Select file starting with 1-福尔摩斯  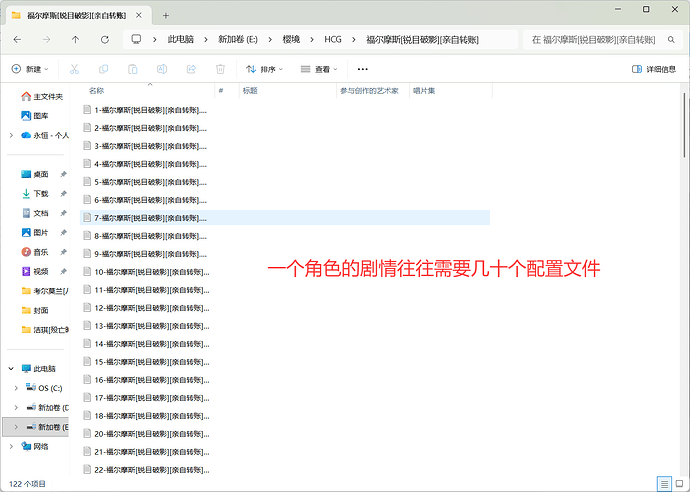[x=145, y=110]
